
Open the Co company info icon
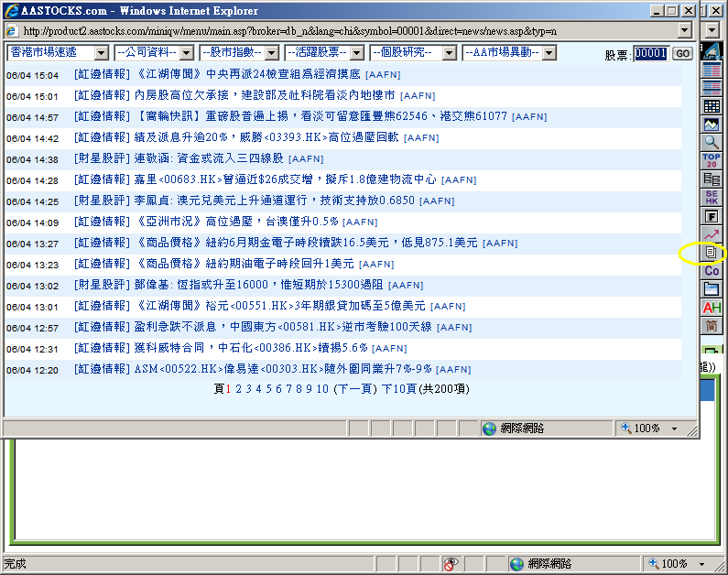[x=712, y=270]
